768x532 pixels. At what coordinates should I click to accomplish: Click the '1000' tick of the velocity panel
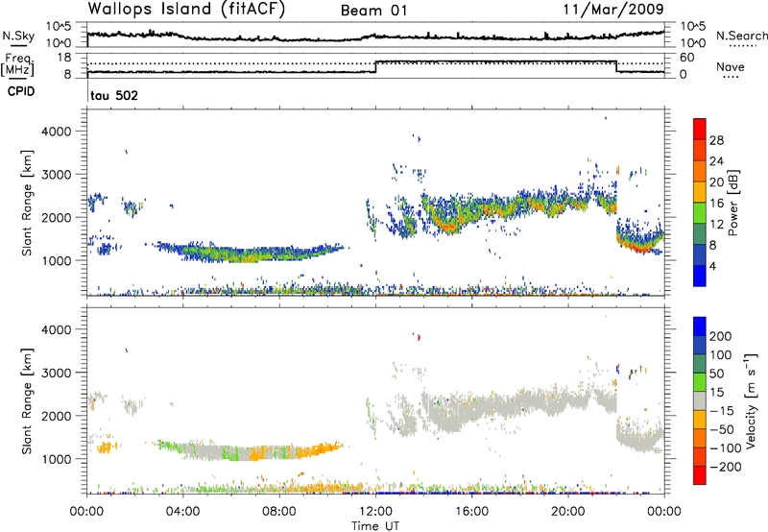(x=57, y=459)
